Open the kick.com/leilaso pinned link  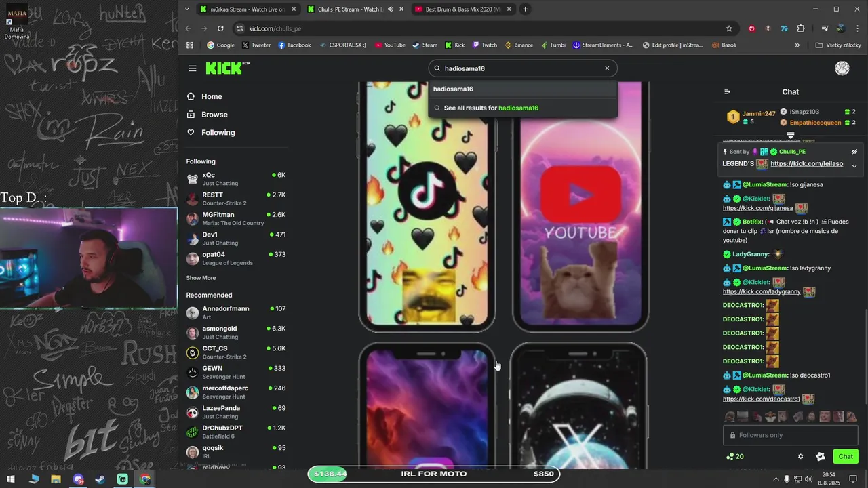806,164
